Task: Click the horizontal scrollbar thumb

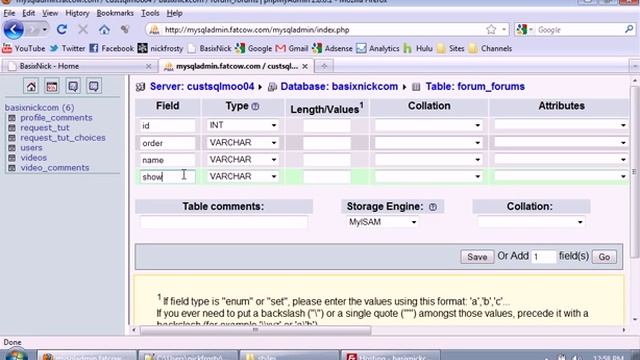Action: (256, 330)
